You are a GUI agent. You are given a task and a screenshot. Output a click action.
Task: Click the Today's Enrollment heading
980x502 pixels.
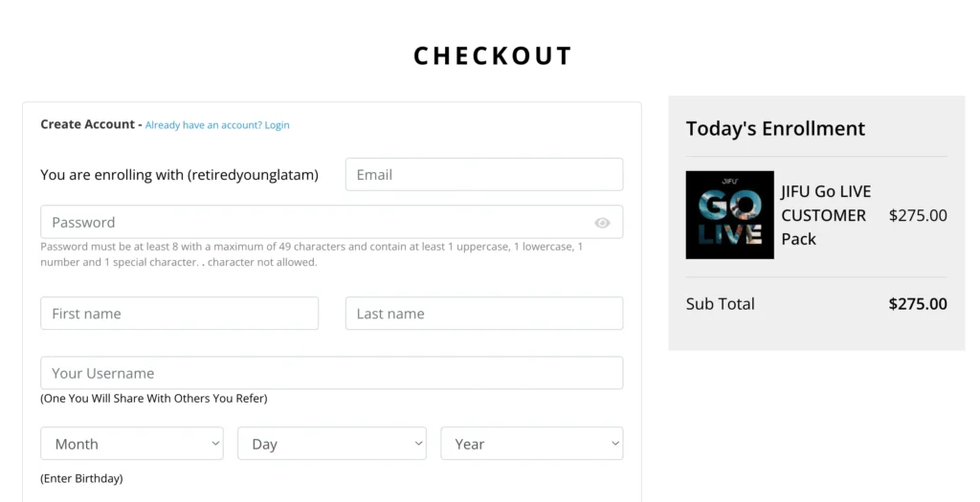pyautogui.click(x=775, y=128)
